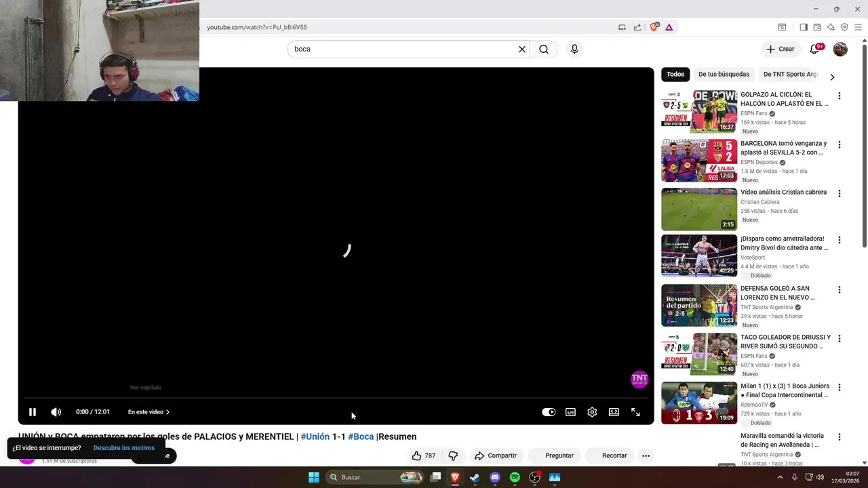Screen dimensions: 868x488
Task: Open options for 'Maravilla comandó la victoria'
Action: pos(839,437)
